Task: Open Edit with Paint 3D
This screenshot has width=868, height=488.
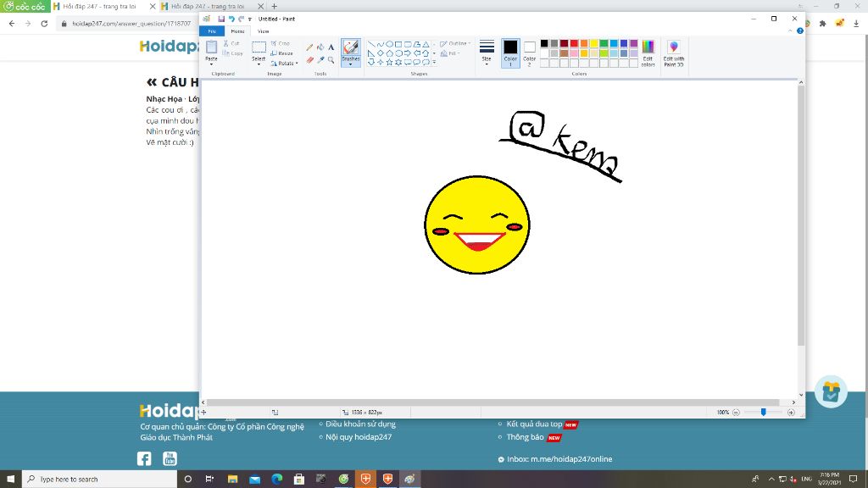Action: click(x=674, y=53)
